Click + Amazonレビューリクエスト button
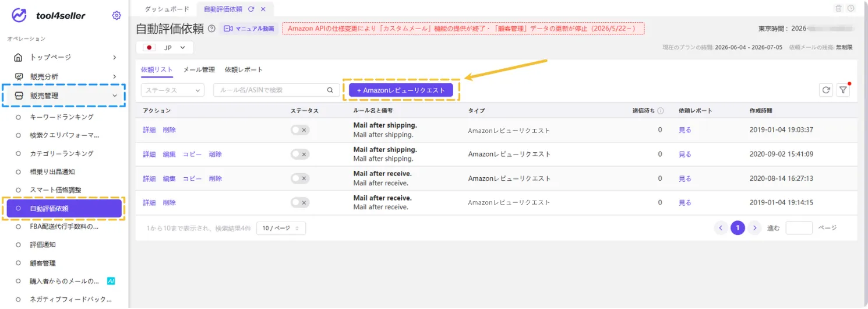The width and height of the screenshot is (868, 309). point(401,90)
